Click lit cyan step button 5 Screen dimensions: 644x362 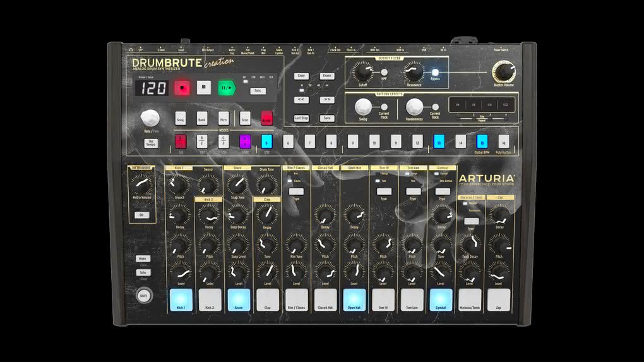pyautogui.click(x=266, y=142)
